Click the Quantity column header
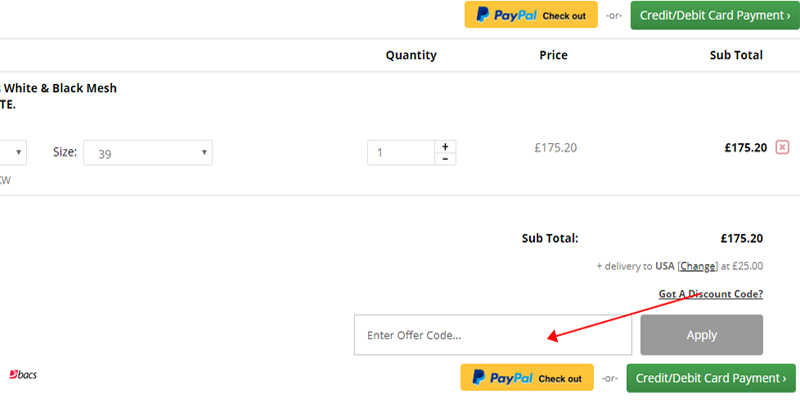 click(411, 55)
